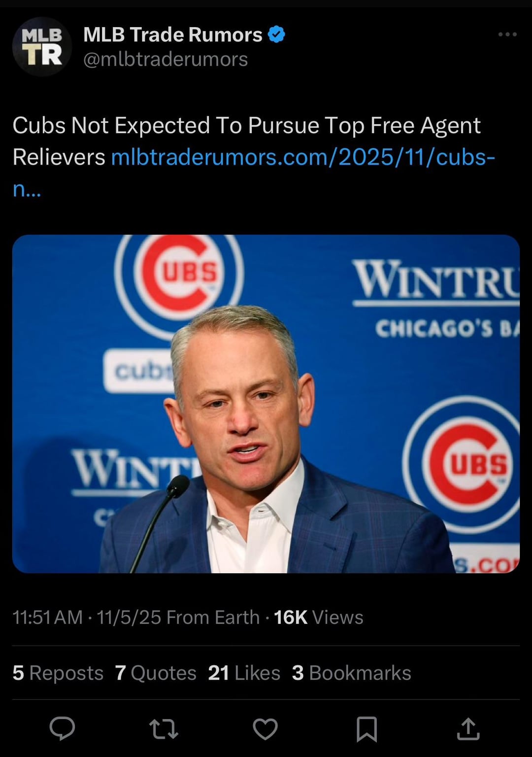
Task: Click the blue verified badge
Action: point(276,34)
